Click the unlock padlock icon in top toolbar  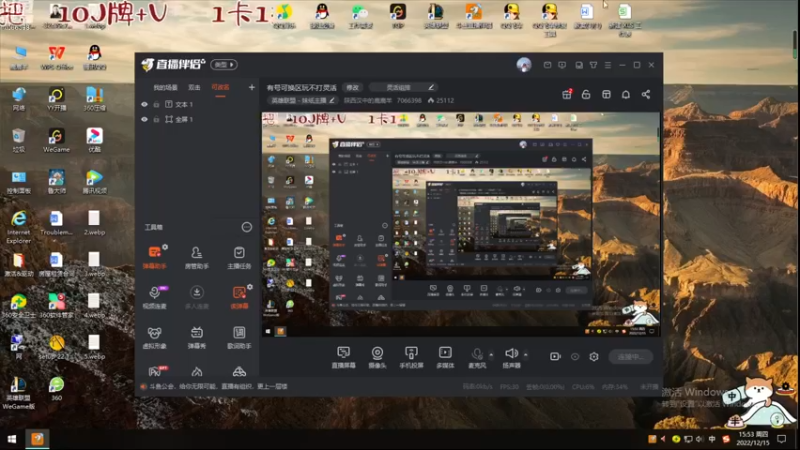click(x=586, y=94)
